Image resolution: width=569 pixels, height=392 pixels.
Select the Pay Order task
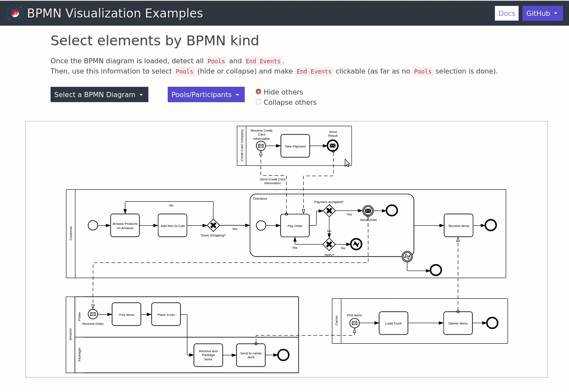tap(295, 225)
